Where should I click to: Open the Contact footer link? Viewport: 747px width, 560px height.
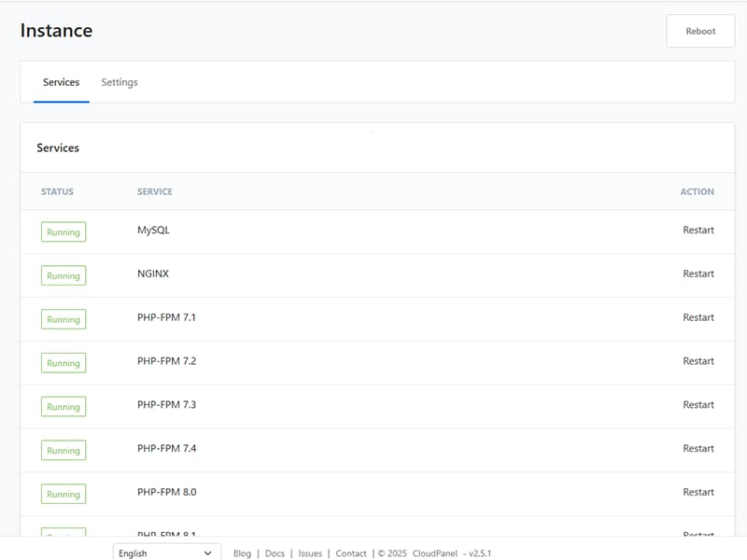tap(351, 553)
